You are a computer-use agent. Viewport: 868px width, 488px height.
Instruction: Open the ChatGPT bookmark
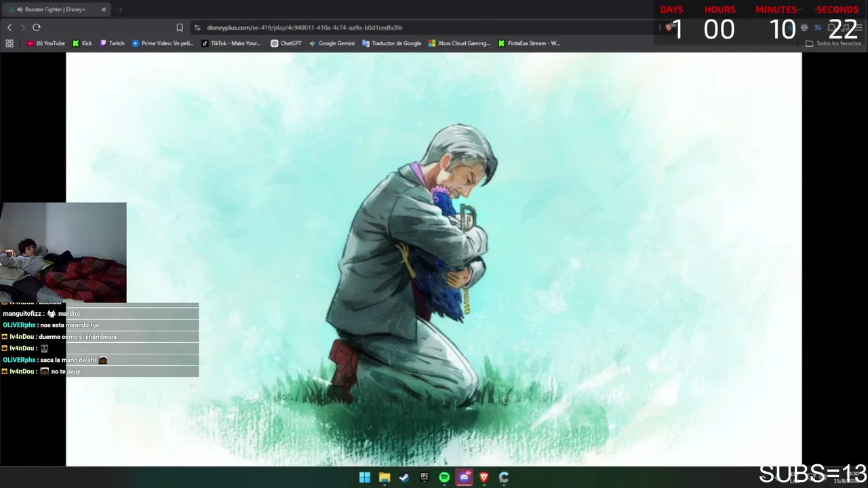click(286, 43)
